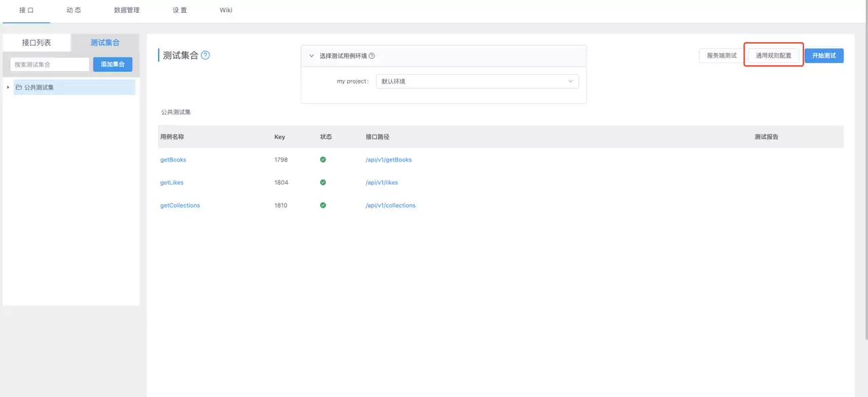
Task: Open the 默认环境 environment dropdown
Action: coord(477,81)
